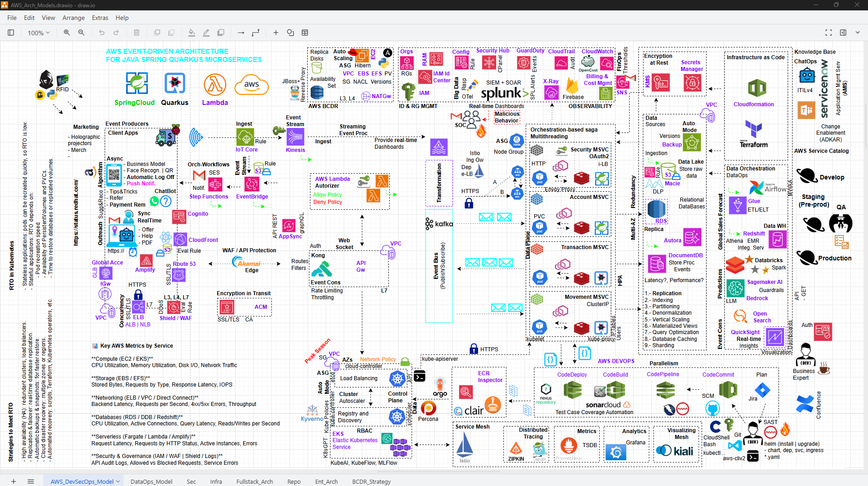
Task: Toggle fullscreen mode icon
Action: [x=829, y=33]
